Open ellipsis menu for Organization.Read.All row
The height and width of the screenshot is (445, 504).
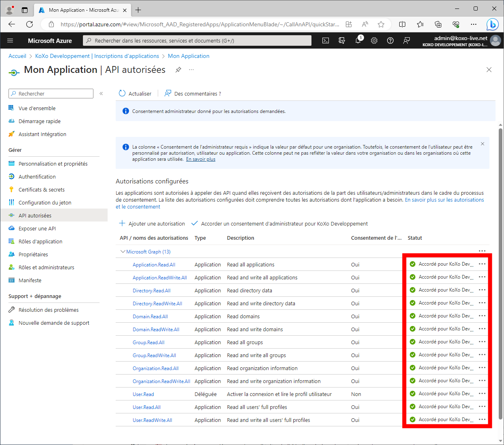[x=482, y=368]
